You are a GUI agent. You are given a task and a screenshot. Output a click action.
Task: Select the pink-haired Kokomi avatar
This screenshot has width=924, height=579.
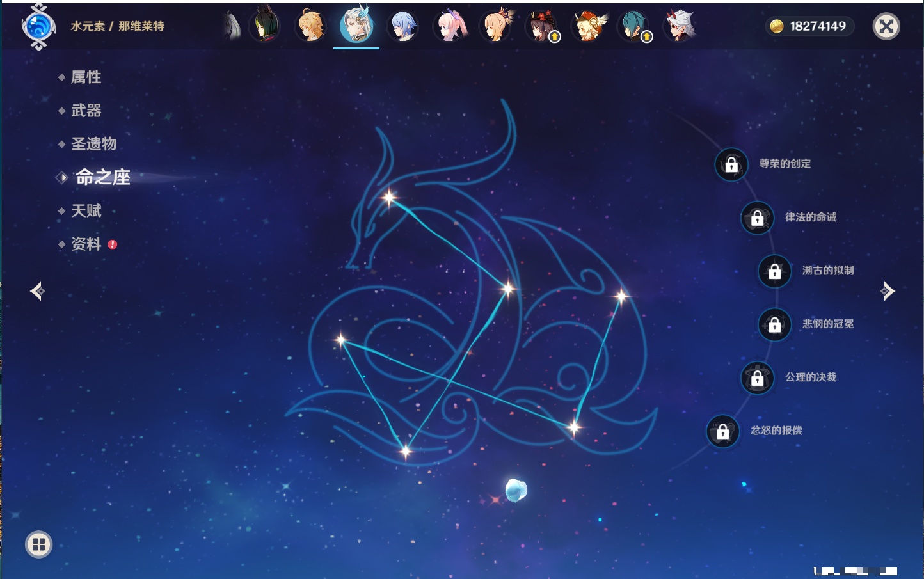pos(449,26)
